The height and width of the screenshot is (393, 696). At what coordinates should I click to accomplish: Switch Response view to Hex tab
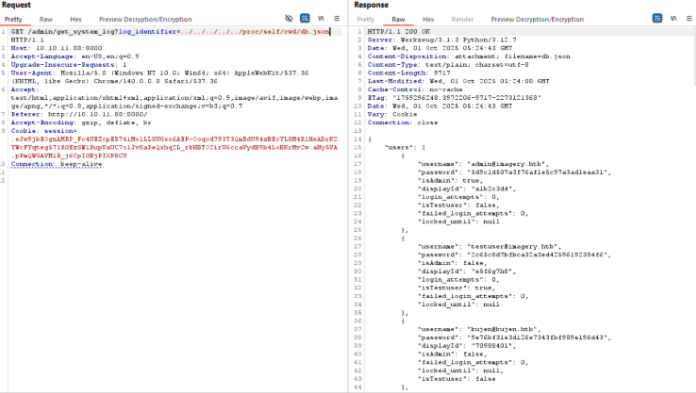(428, 20)
